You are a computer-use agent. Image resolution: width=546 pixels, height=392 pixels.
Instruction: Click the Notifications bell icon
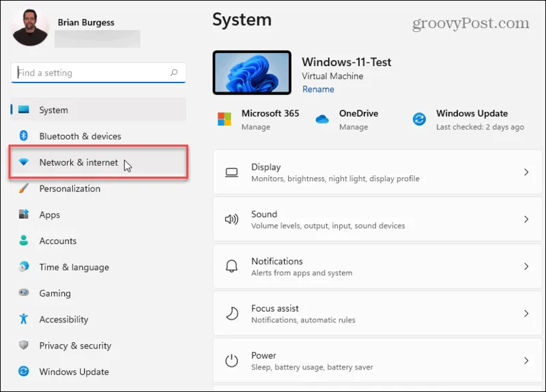231,267
